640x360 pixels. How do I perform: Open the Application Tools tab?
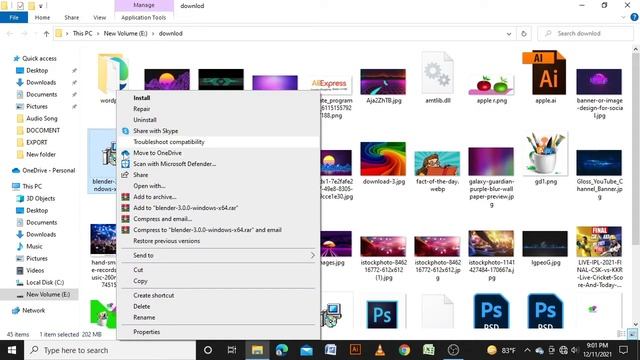click(144, 18)
